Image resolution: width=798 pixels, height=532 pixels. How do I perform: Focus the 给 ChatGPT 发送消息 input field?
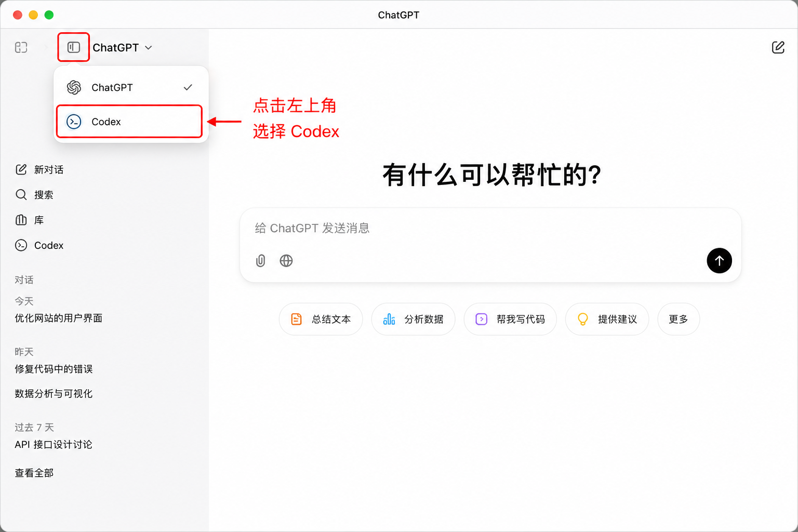pyautogui.click(x=490, y=228)
